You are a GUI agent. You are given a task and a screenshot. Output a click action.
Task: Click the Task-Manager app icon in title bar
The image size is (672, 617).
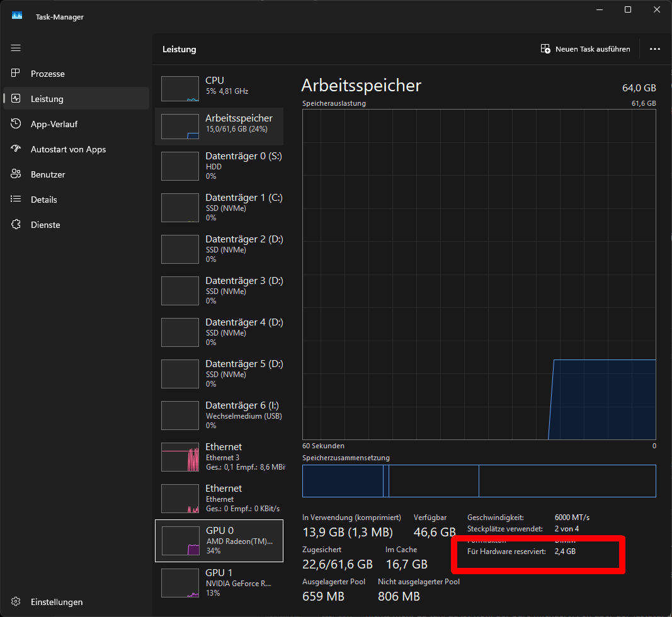click(17, 16)
